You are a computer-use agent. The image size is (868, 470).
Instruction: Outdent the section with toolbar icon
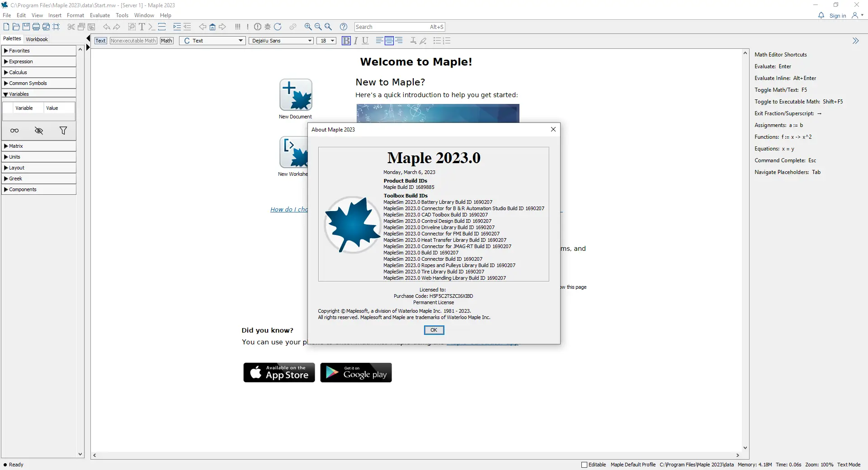click(x=187, y=27)
